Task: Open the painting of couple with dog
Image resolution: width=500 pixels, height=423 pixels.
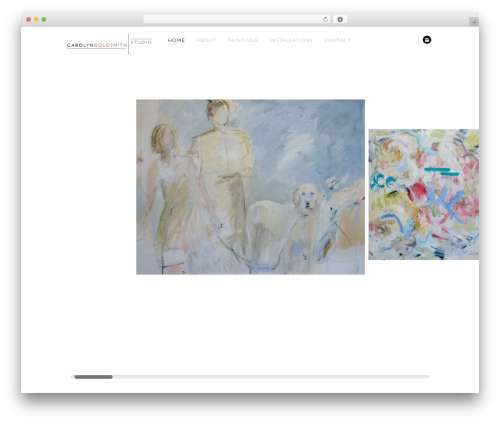Action: pos(250,187)
